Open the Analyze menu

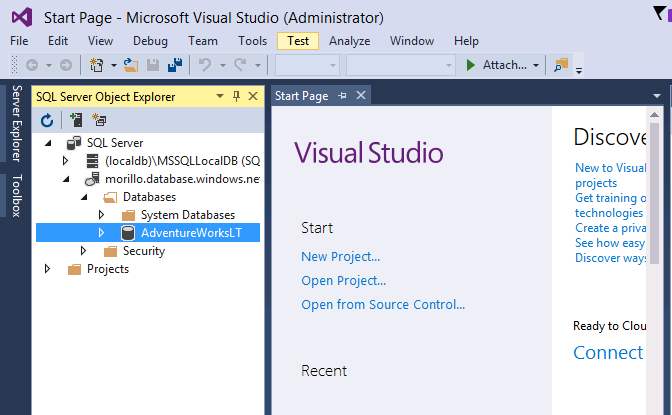point(349,41)
